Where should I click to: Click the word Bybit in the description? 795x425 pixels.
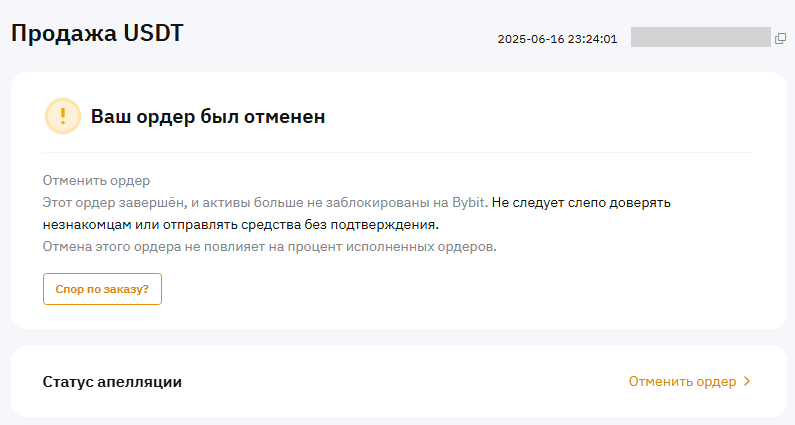click(x=469, y=202)
